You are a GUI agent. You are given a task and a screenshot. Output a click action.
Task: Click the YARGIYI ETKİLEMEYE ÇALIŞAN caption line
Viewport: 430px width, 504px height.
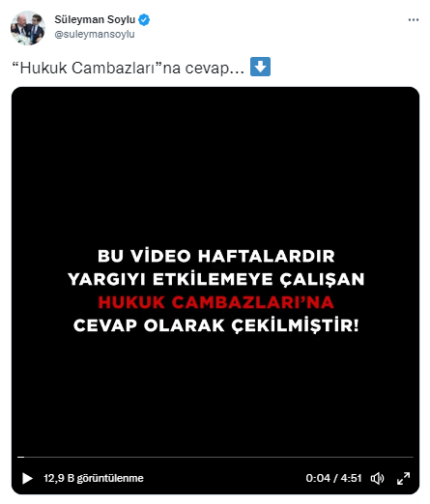click(x=215, y=279)
